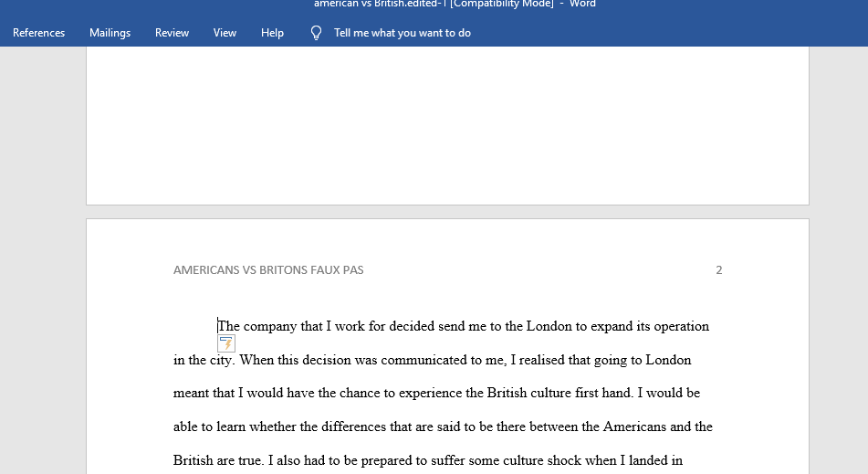The width and height of the screenshot is (868, 474).
Task: Click the word 'London' in first line
Action: point(549,326)
